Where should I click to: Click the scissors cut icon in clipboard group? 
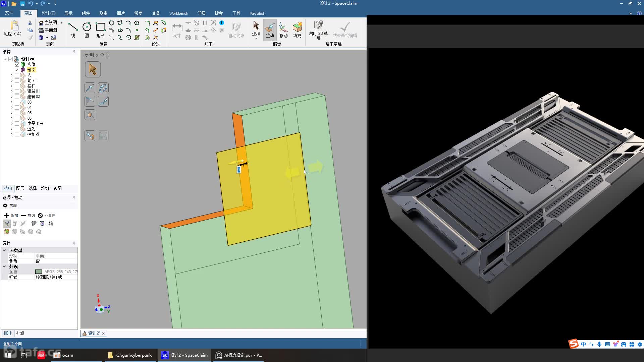click(x=30, y=23)
